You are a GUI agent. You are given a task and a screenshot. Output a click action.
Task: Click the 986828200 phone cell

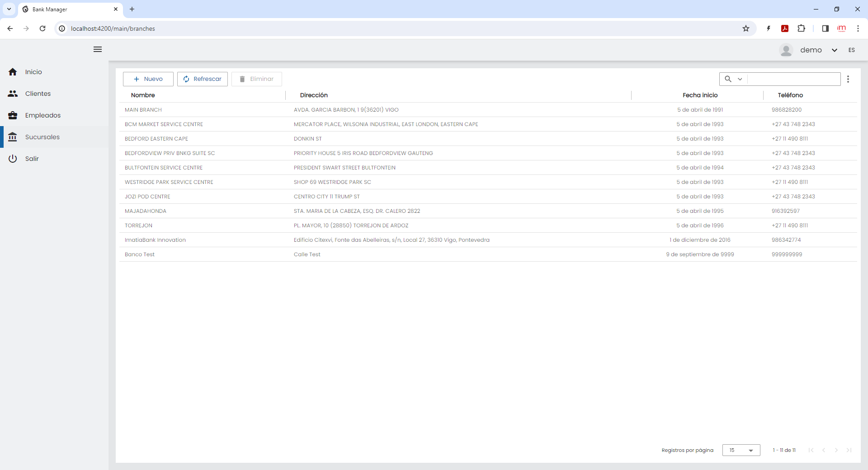click(787, 110)
